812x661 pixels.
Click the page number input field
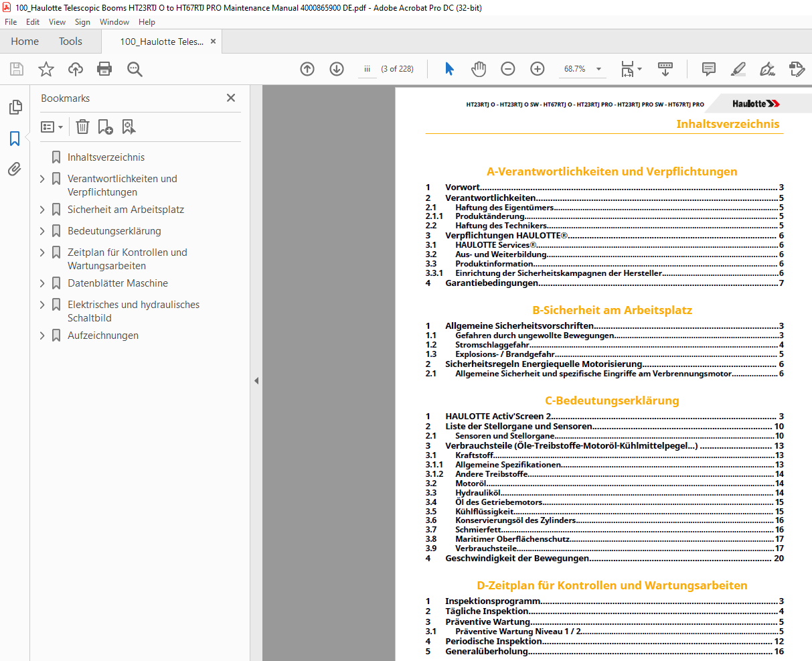click(x=368, y=69)
